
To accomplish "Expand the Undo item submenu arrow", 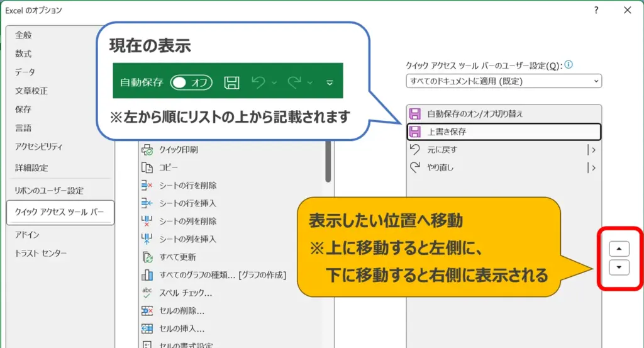I will 591,150.
